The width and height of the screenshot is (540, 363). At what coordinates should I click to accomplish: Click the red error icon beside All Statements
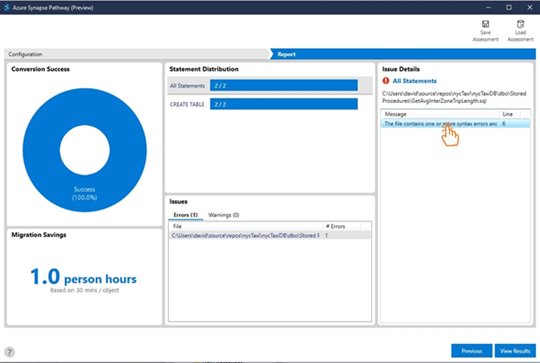point(386,81)
